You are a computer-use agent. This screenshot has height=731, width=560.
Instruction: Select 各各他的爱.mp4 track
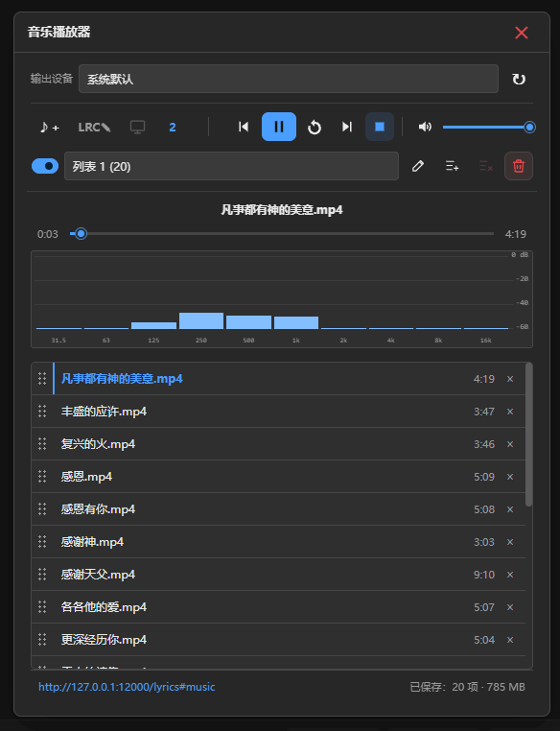(278, 607)
